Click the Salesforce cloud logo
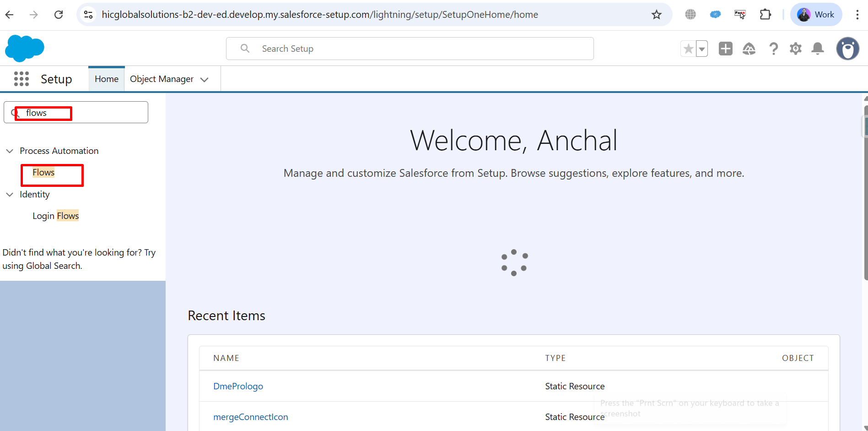 [25, 48]
